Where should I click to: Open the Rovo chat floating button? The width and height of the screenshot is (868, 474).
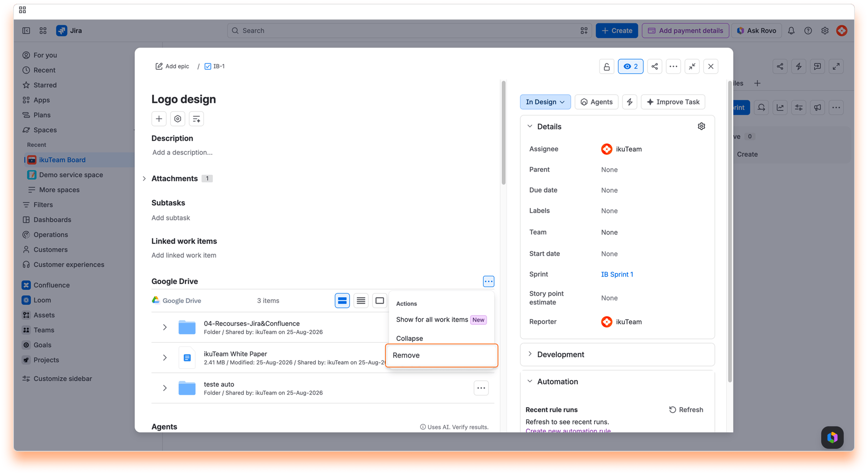[832, 438]
